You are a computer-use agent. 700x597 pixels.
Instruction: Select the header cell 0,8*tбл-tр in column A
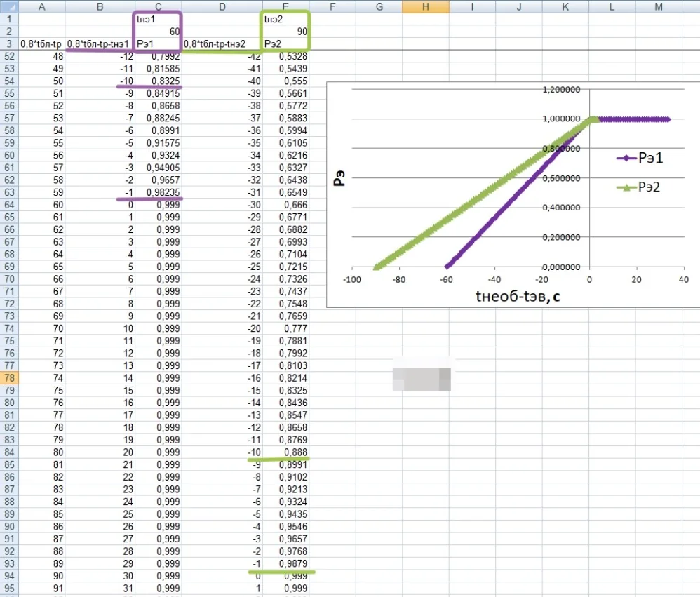41,43
